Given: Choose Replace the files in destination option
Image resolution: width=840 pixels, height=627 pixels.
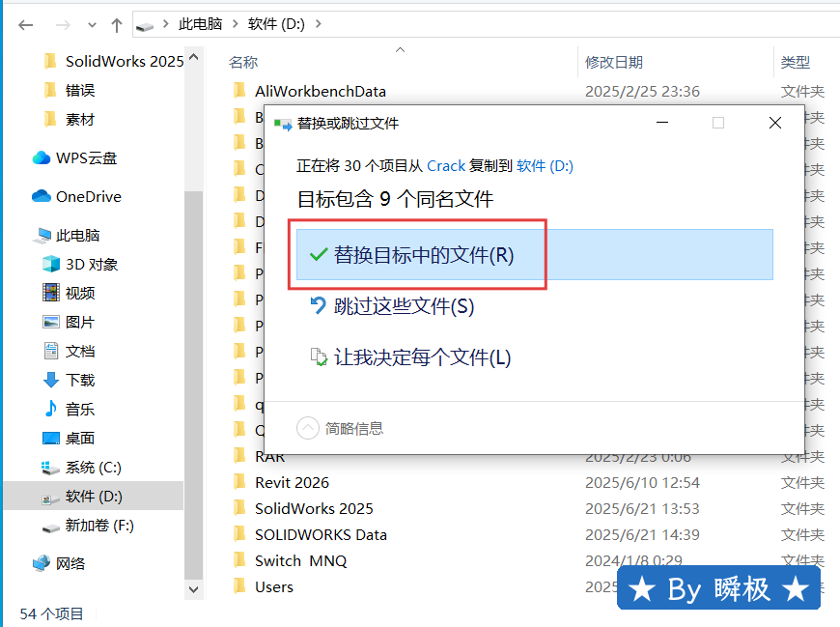Looking at the screenshot, I should click(423, 255).
